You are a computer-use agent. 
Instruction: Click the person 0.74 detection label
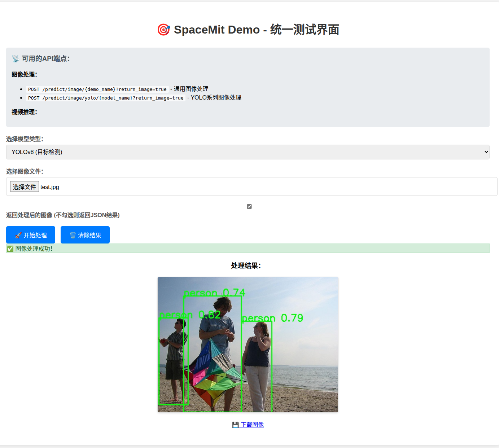(214, 292)
